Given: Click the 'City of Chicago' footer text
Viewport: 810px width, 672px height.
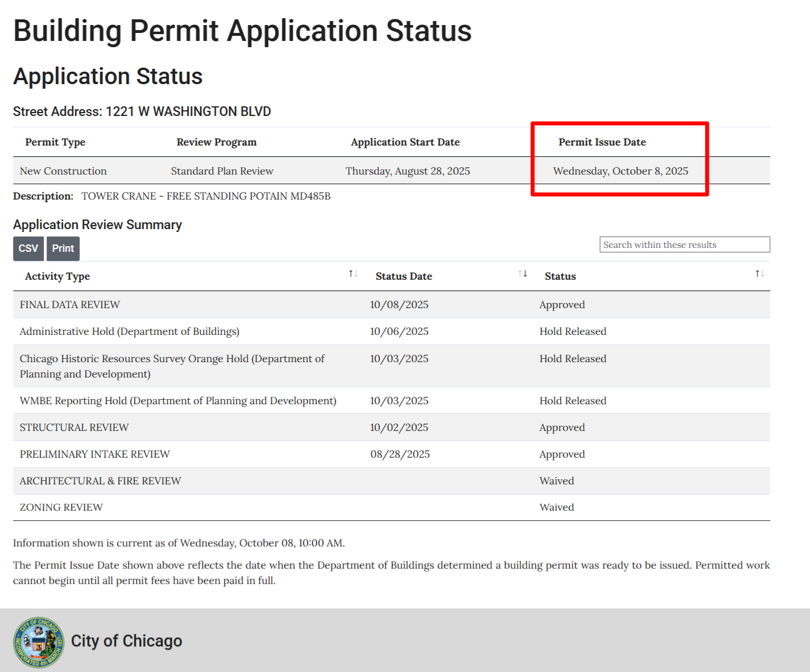Looking at the screenshot, I should tap(126, 641).
